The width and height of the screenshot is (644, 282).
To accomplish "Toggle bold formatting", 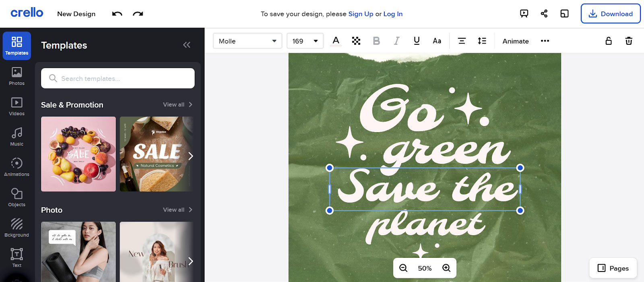I will (x=376, y=41).
